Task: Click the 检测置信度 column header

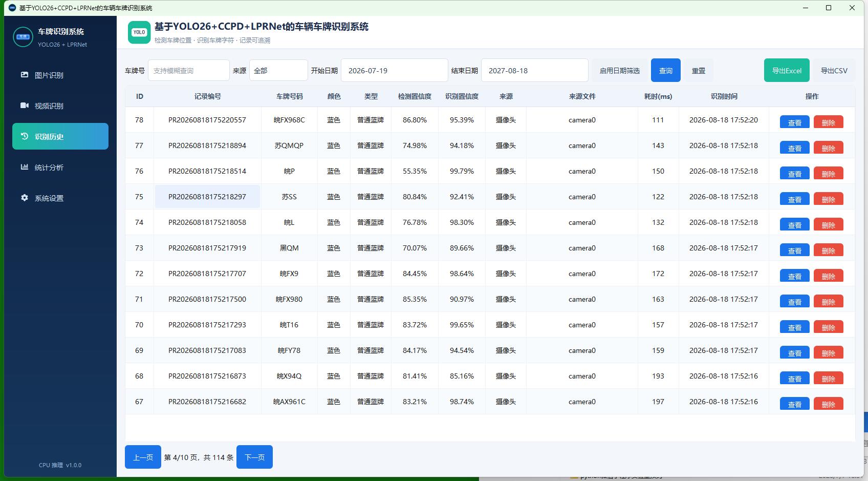Action: (415, 96)
